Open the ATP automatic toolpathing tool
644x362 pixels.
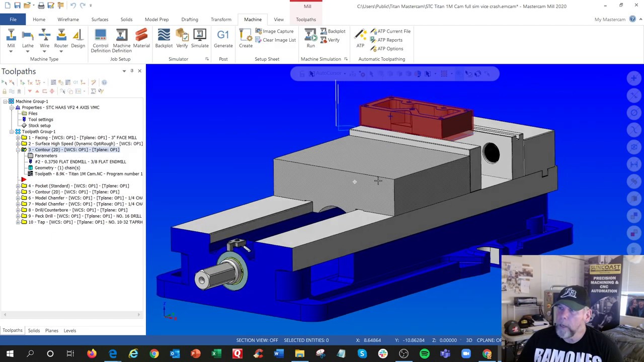coord(360,39)
